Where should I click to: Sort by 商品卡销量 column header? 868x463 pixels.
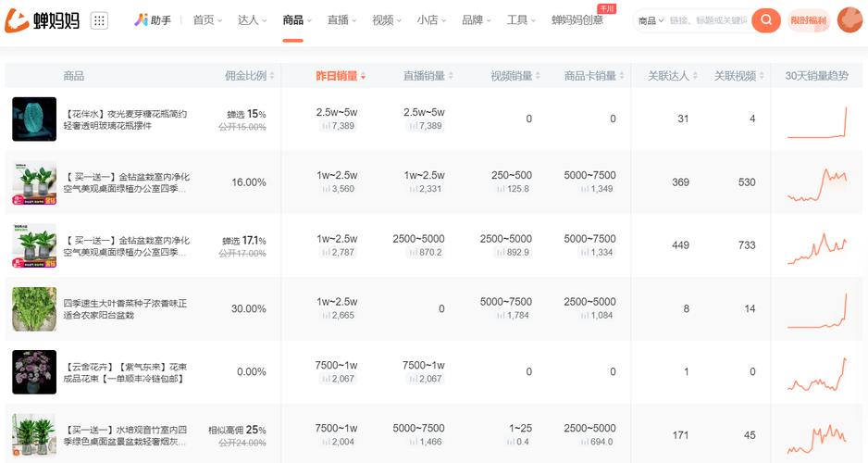590,76
